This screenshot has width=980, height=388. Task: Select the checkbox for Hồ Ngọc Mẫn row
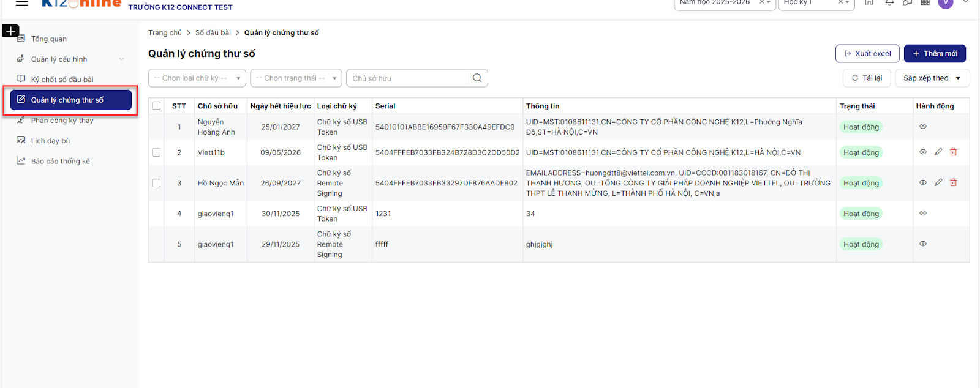coord(156,183)
